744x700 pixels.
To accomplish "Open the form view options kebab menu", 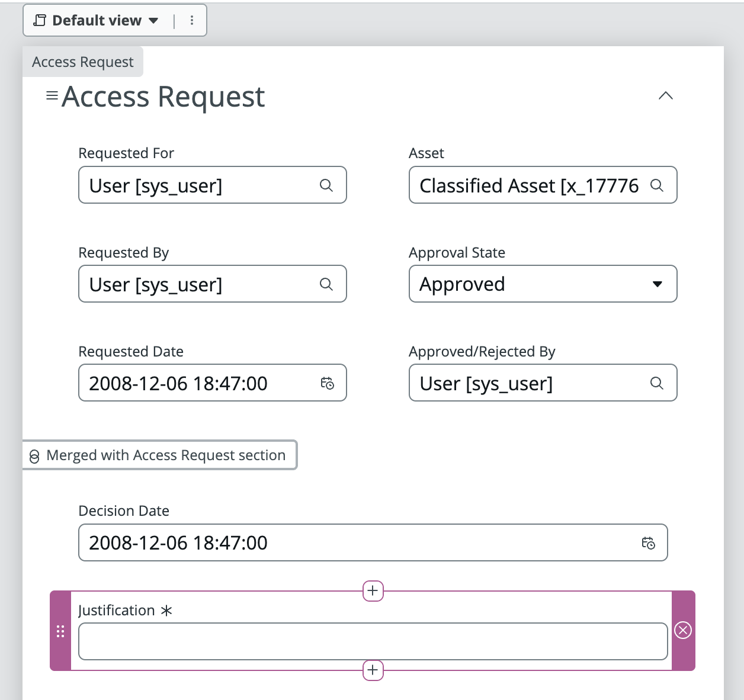I will tap(191, 20).
